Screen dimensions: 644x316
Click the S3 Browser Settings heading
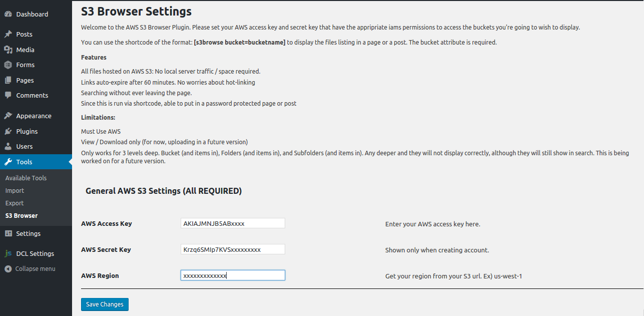click(136, 11)
